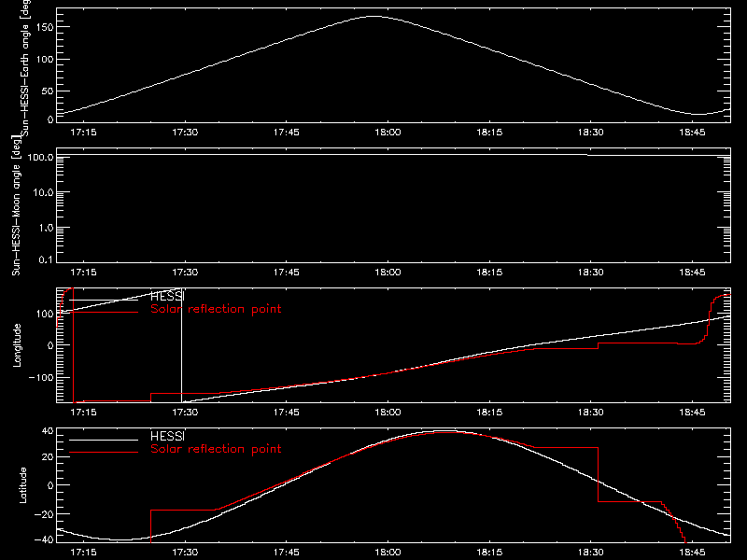The width and height of the screenshot is (747, 560).
Task: Click the 100.0 tick on Moon angle axis
Action: click(x=40, y=157)
